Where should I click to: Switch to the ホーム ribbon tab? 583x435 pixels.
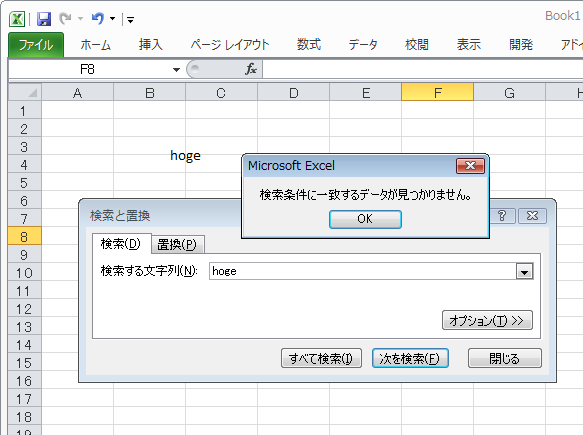(x=96, y=45)
